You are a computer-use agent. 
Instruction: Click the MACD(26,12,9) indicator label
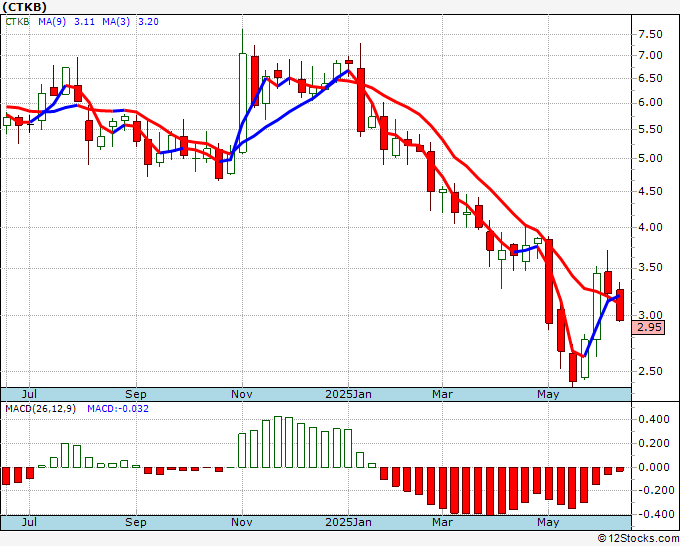click(x=40, y=409)
